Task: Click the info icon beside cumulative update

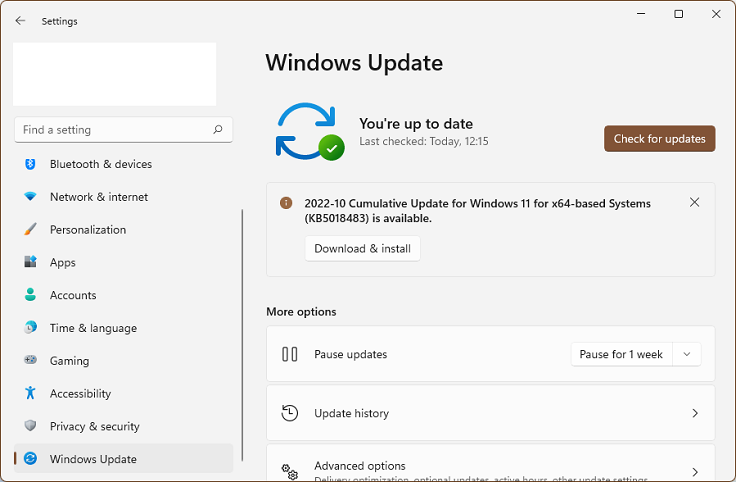Action: point(286,203)
